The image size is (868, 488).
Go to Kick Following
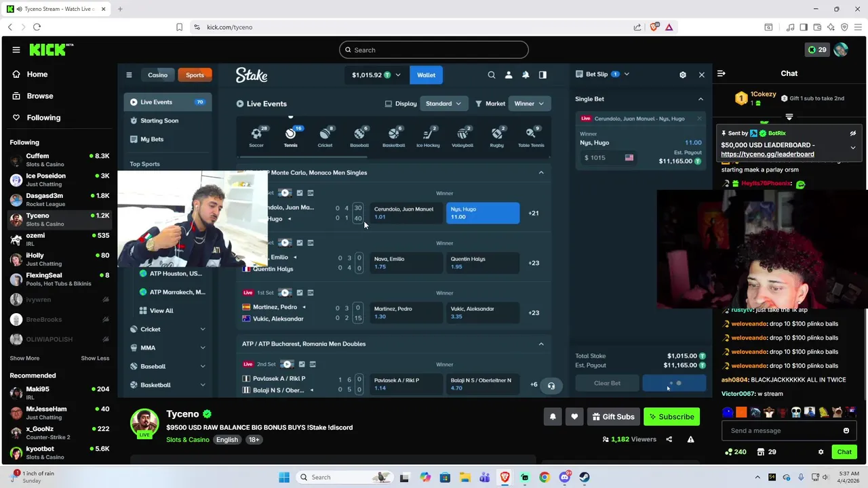[x=37, y=118]
